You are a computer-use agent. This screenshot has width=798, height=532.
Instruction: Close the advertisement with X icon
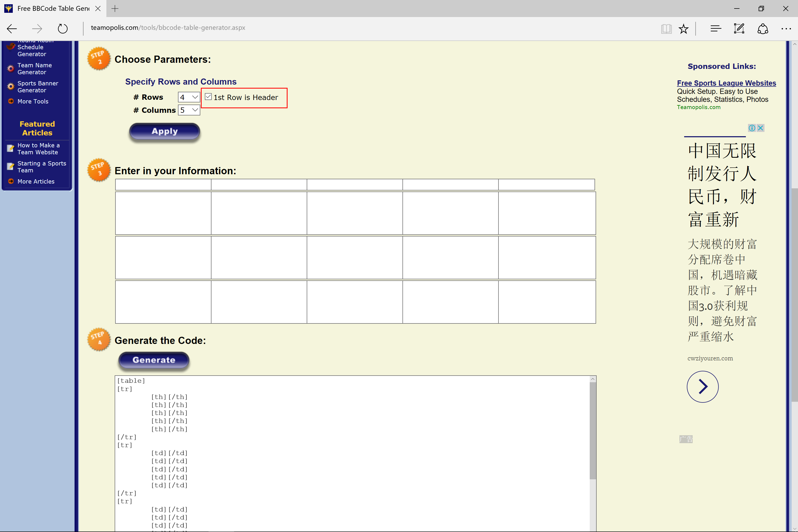(x=760, y=128)
